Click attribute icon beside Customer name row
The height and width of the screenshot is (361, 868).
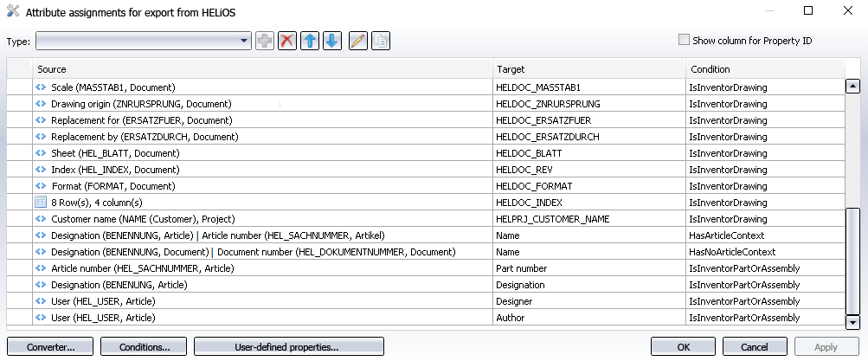(x=41, y=219)
